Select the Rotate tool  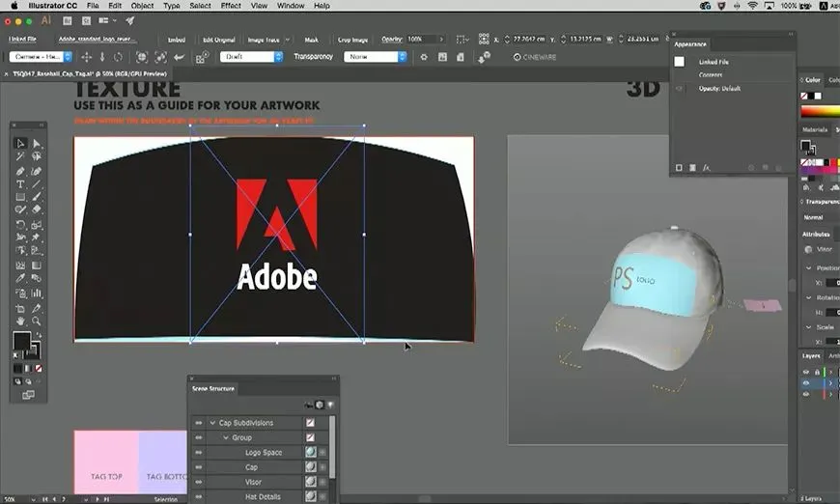[x=20, y=225]
